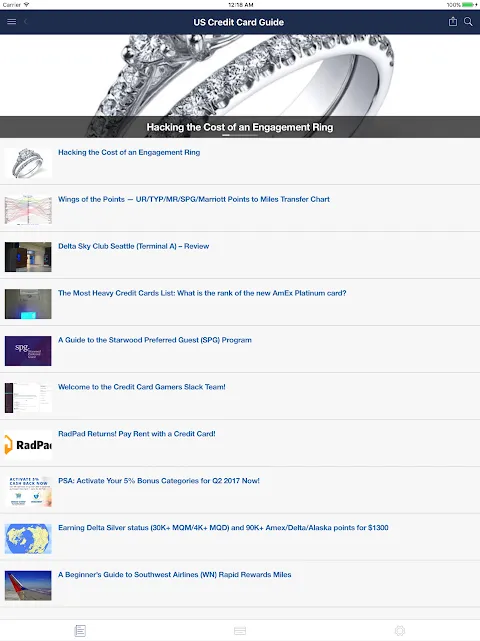
Task: Tap the RadPad logo thumbnail
Action: click(x=28, y=445)
